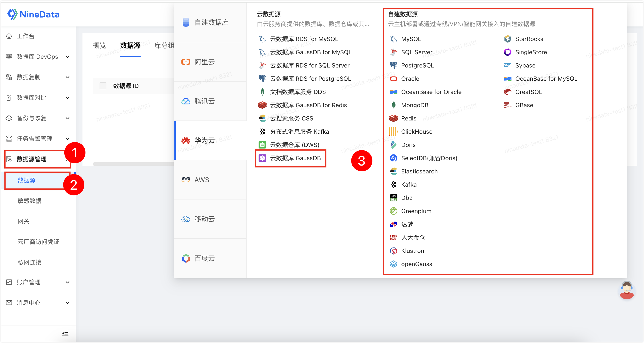Click the 云数据库 GaussDB purple icon
Image resolution: width=644 pixels, height=343 pixels.
pyautogui.click(x=262, y=158)
